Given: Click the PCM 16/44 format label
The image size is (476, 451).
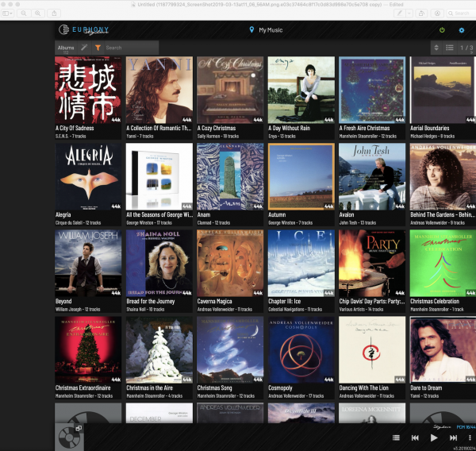Looking at the screenshot, I should pos(466,426).
